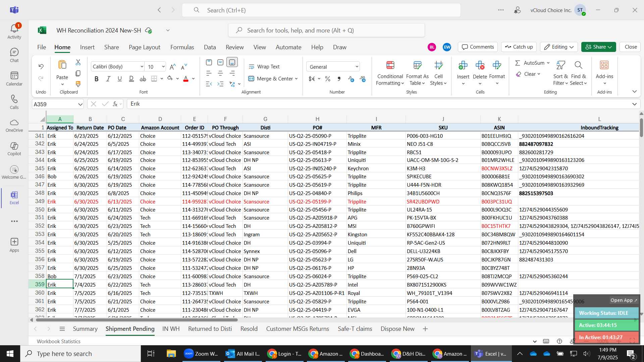Apply double underline formatting
Screen dimensions: 644x362
(131, 79)
